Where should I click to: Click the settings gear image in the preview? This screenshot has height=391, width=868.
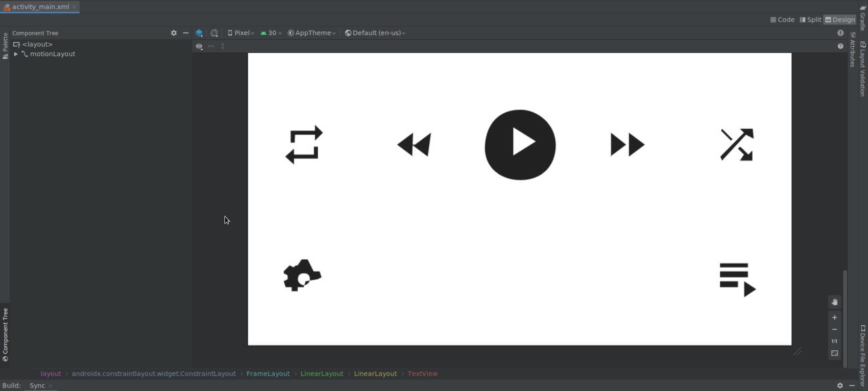tap(302, 275)
